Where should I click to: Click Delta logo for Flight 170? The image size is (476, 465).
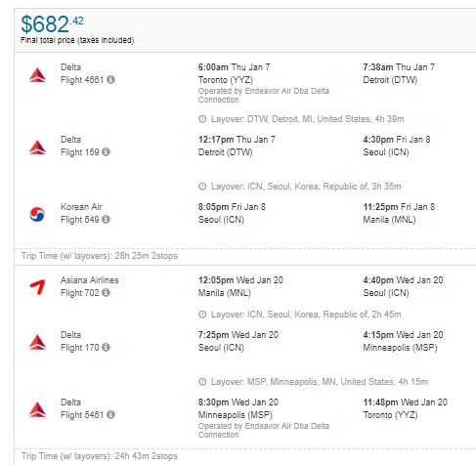point(37,342)
